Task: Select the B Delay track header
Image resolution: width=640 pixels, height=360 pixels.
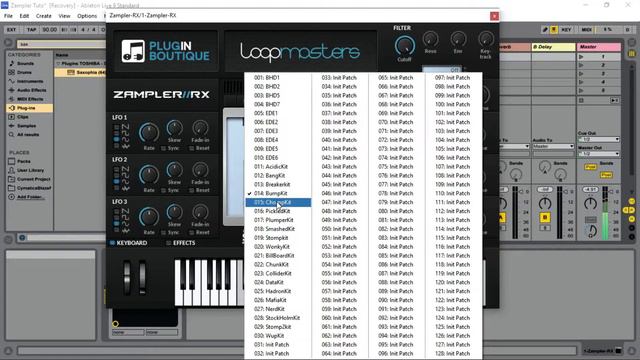Action: [x=553, y=47]
